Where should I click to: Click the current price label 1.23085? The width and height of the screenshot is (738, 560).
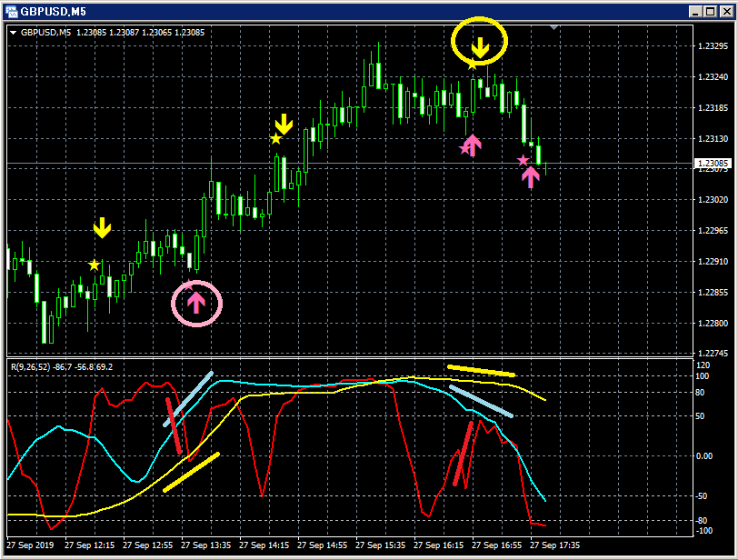tap(713, 164)
